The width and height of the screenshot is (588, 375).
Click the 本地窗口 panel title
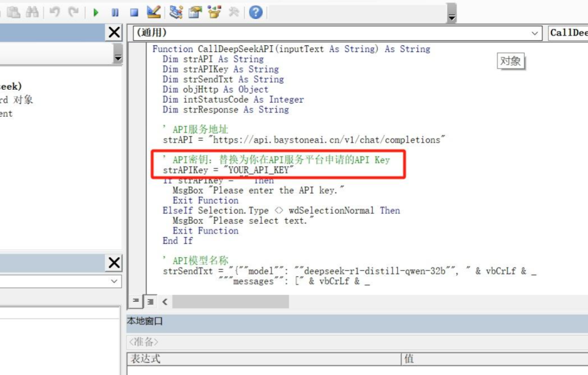[145, 321]
